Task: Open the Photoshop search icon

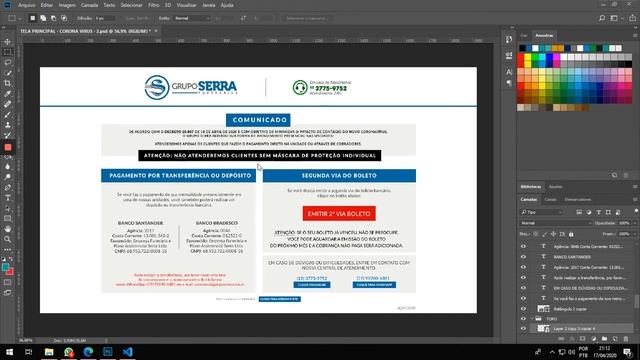Action: (x=602, y=18)
